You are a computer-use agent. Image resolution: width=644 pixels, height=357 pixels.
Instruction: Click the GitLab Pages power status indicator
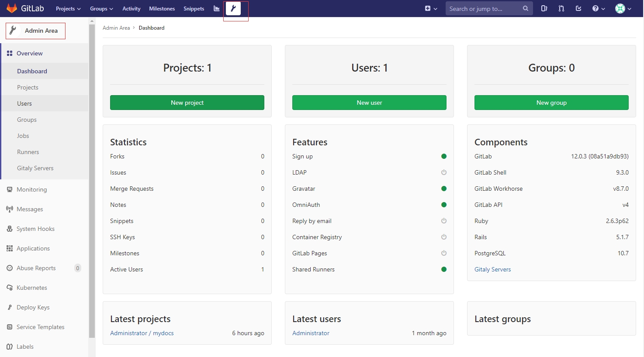coord(444,253)
